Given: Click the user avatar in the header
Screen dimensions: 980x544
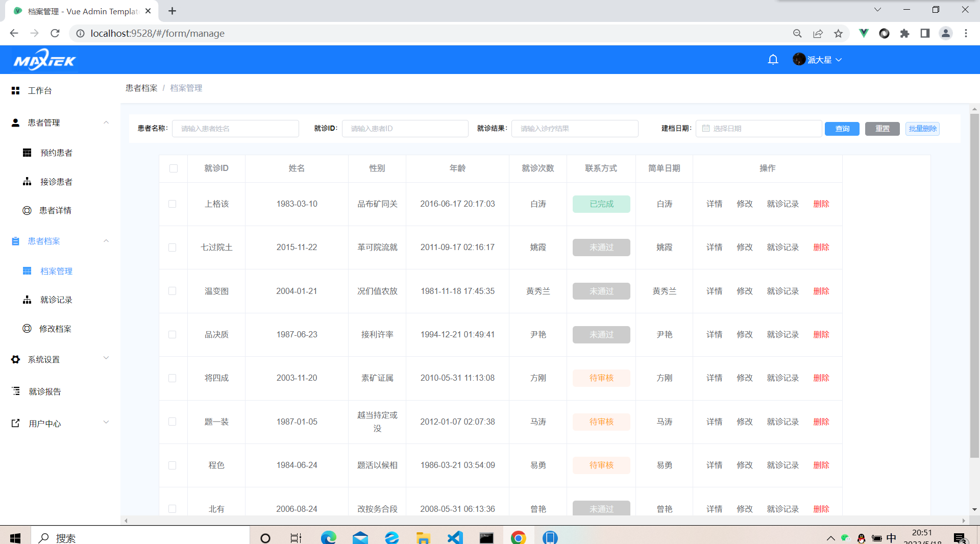Looking at the screenshot, I should coord(799,59).
